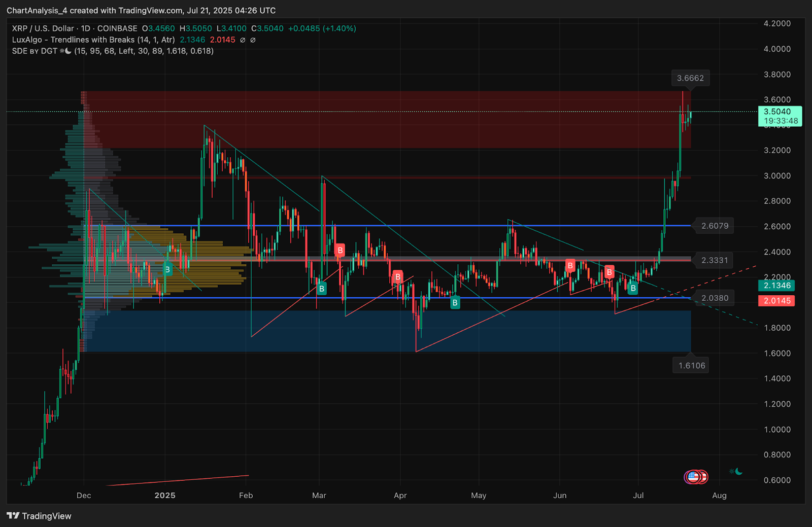
Task: Click the XRP / U.S. Dollar symbol title
Action: [43, 28]
